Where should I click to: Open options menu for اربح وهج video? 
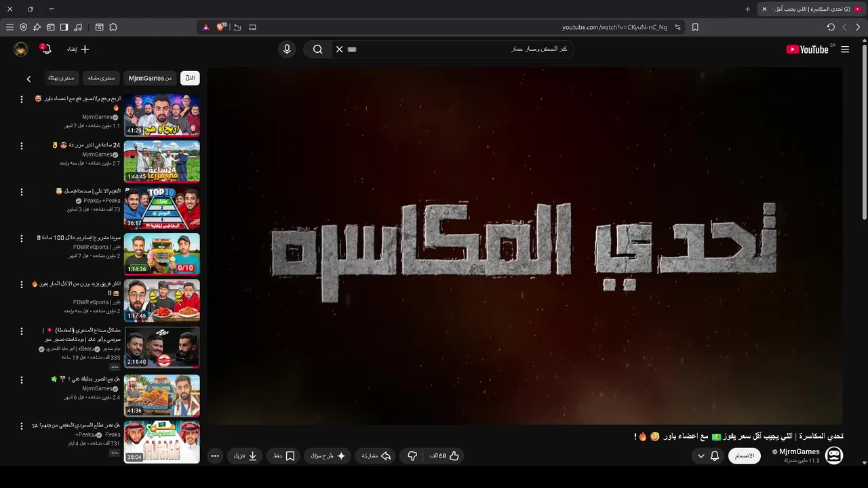click(x=21, y=99)
